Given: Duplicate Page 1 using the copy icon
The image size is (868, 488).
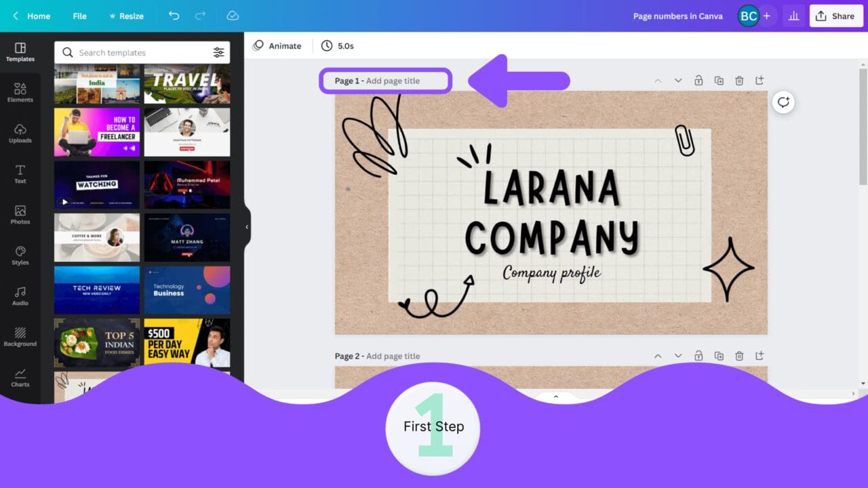Looking at the screenshot, I should 719,80.
